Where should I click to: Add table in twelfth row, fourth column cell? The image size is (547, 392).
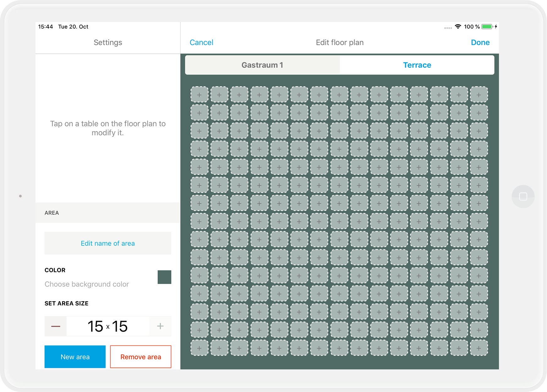click(x=259, y=294)
